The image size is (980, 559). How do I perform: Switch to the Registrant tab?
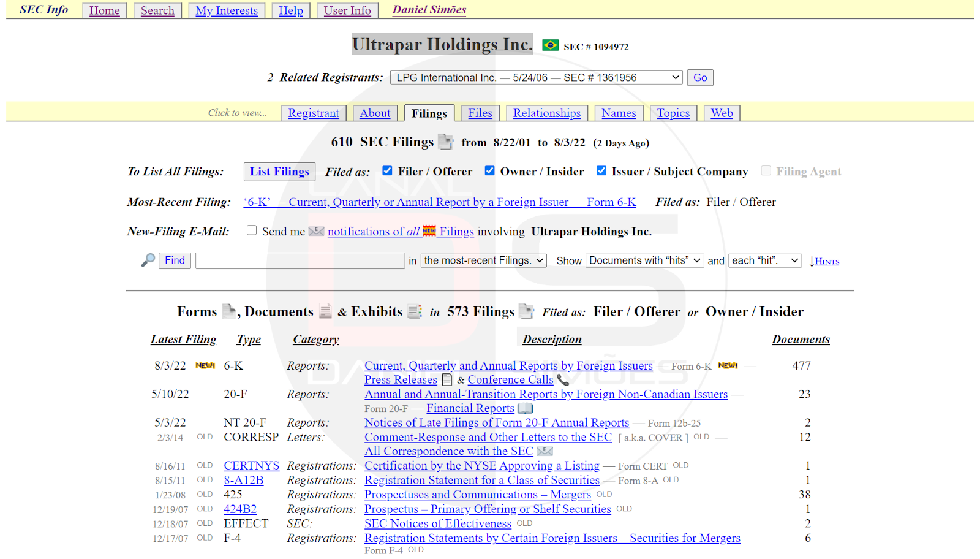coord(314,113)
